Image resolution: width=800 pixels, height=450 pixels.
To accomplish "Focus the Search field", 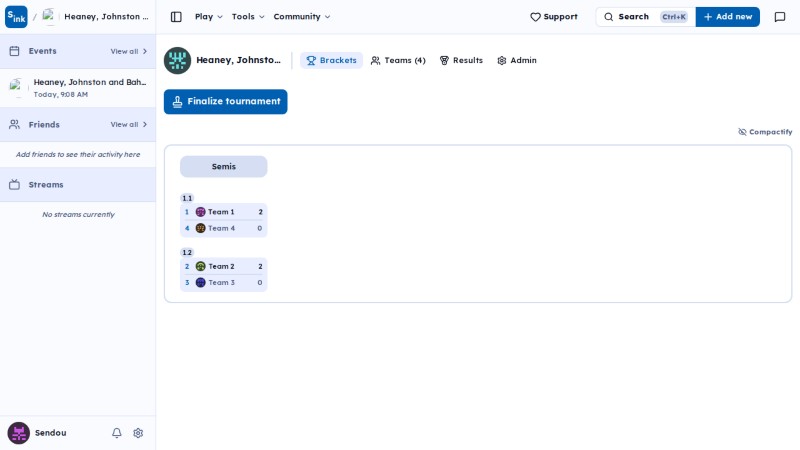I will [x=645, y=17].
